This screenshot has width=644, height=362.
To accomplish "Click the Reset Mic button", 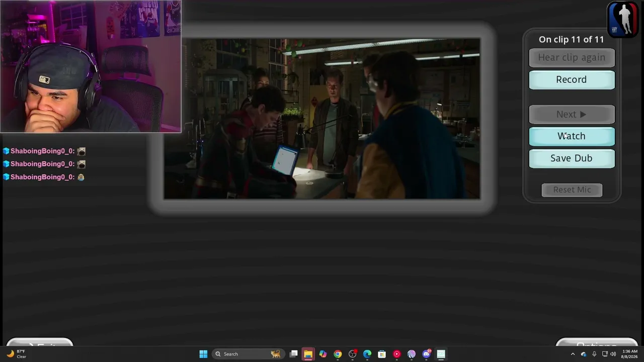I will [572, 190].
